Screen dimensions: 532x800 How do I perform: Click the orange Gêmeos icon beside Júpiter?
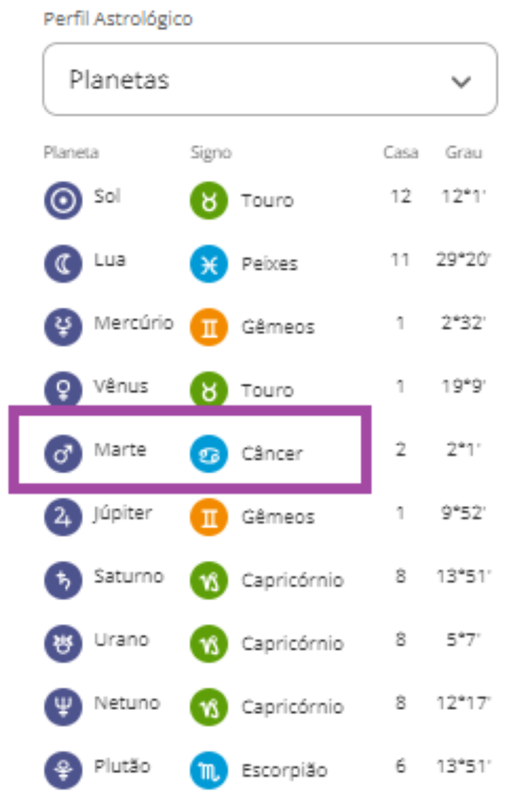click(x=209, y=516)
